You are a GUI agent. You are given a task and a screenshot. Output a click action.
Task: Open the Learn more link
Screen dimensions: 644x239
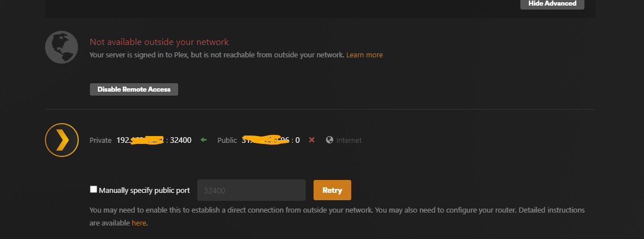[x=364, y=55]
